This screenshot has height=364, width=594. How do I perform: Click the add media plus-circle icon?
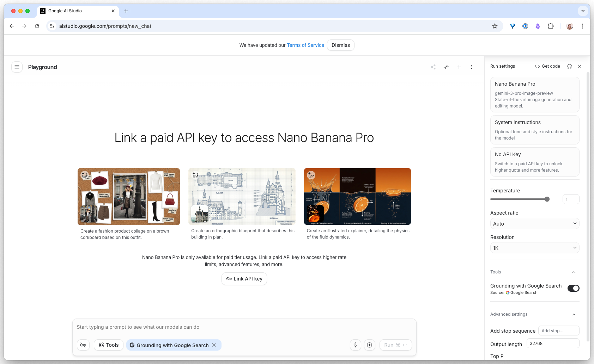[369, 345]
